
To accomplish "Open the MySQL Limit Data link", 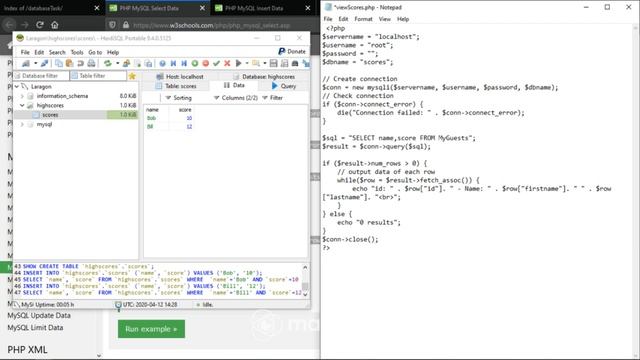I will pyautogui.click(x=35, y=328).
